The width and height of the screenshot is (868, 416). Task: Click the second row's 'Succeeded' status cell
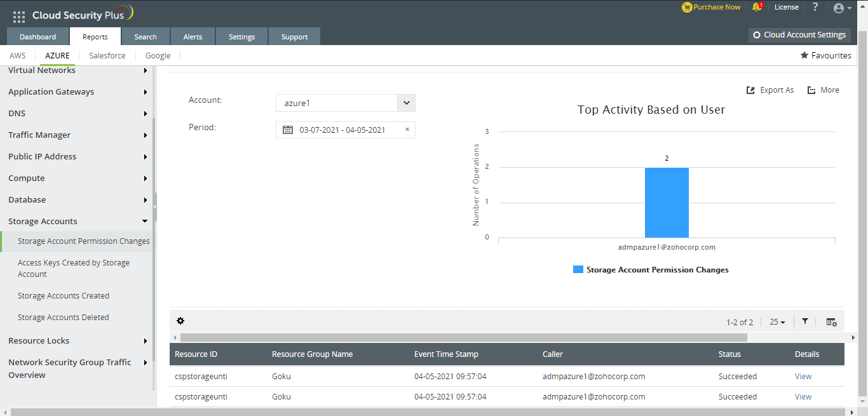pos(738,397)
